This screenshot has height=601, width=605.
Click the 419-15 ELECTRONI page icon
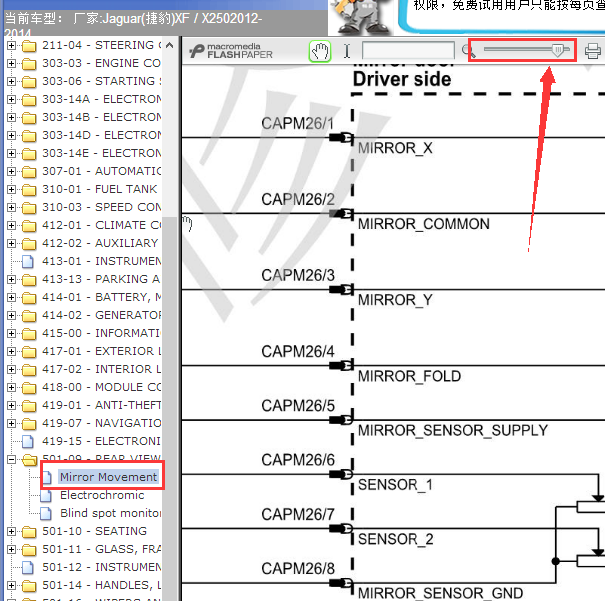(x=28, y=442)
